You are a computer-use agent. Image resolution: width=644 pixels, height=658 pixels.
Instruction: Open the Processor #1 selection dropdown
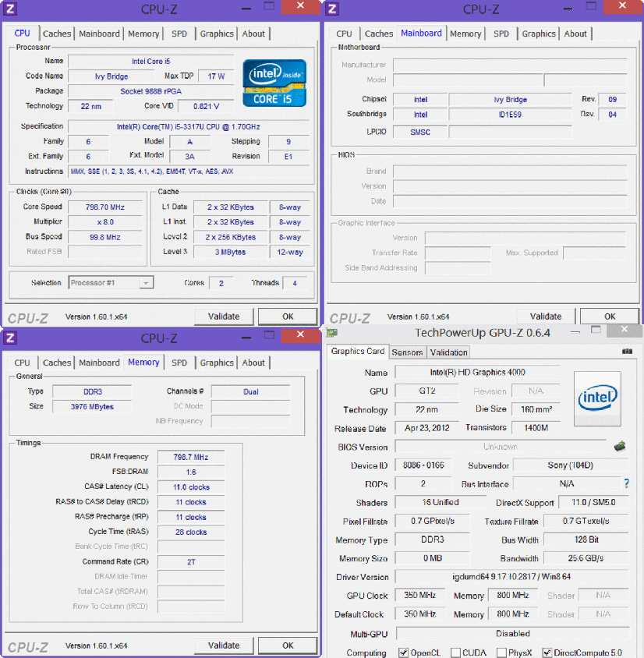(x=111, y=283)
